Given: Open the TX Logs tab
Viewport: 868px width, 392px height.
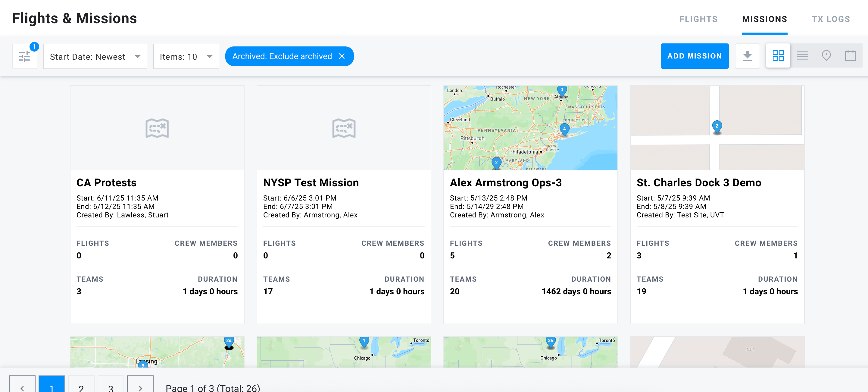Looking at the screenshot, I should point(831,19).
